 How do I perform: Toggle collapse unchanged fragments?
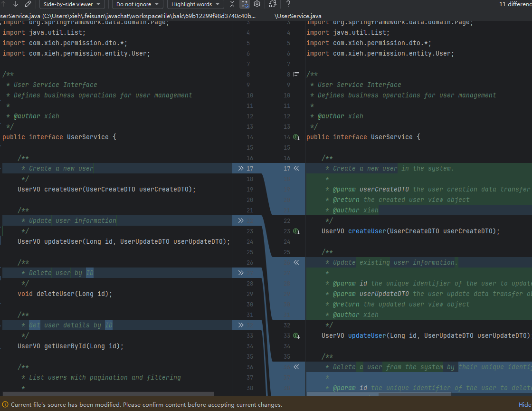pyautogui.click(x=232, y=4)
